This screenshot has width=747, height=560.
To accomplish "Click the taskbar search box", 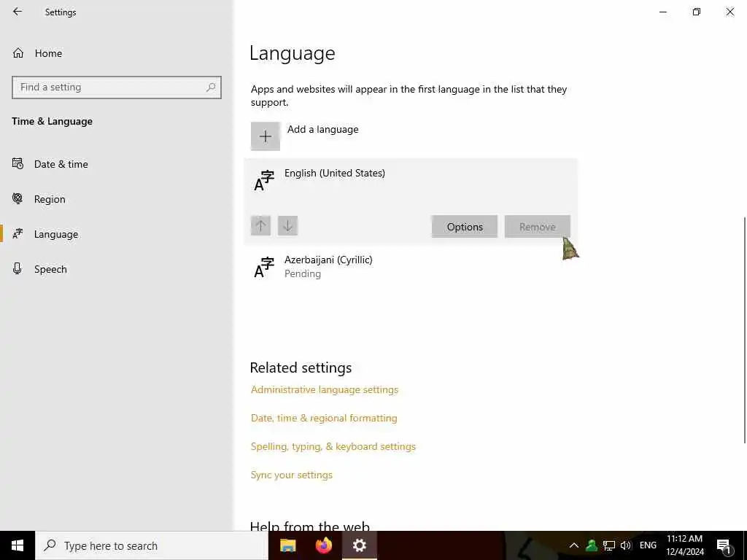I will (152, 545).
